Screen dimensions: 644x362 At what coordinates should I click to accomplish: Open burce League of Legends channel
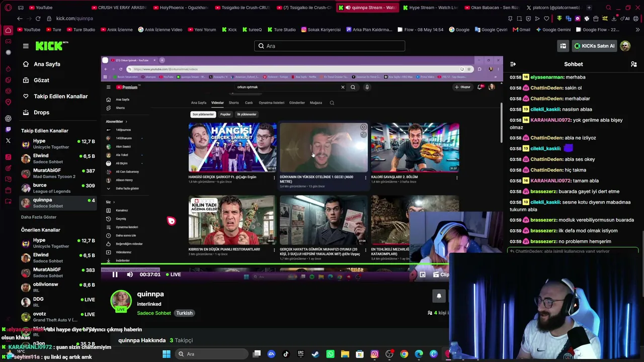point(58,188)
